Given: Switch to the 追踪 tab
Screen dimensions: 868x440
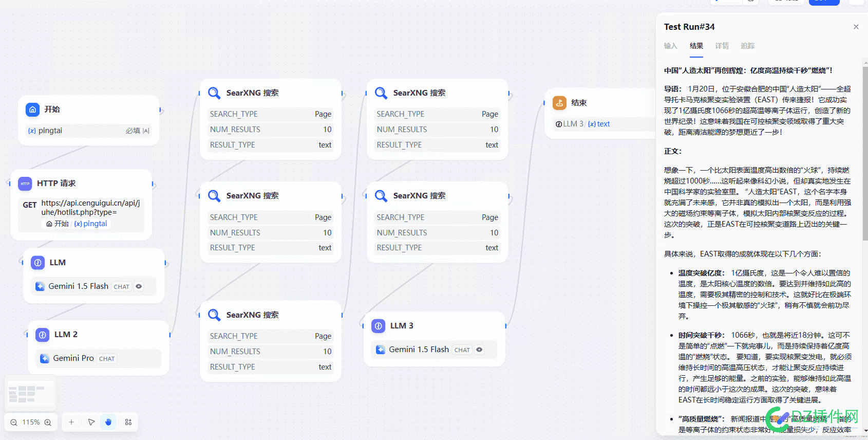Looking at the screenshot, I should point(748,46).
